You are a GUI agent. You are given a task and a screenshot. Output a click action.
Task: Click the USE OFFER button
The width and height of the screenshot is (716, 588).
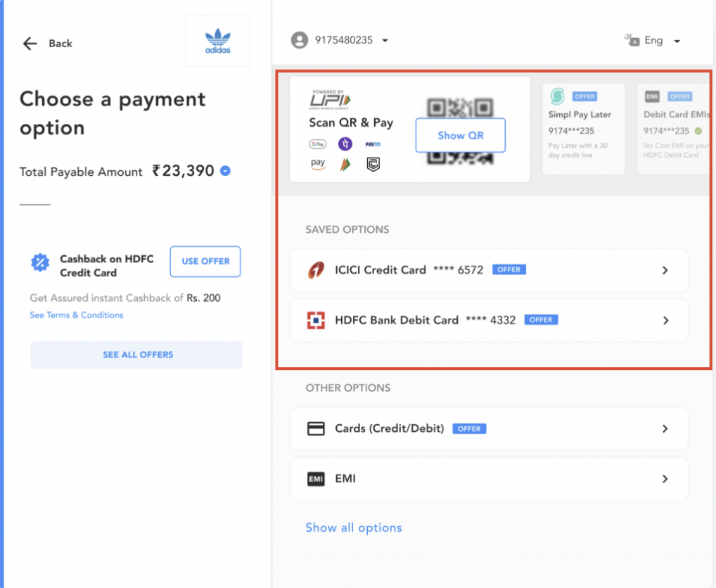click(205, 262)
